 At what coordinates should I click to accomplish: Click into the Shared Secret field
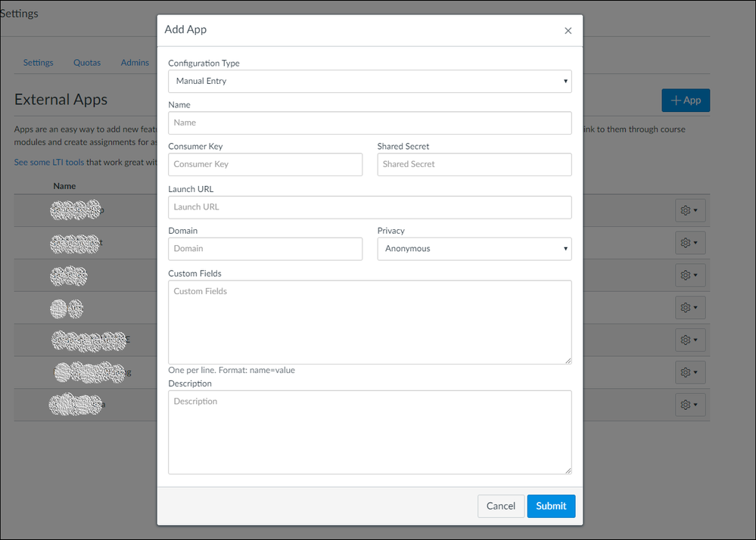coord(474,164)
